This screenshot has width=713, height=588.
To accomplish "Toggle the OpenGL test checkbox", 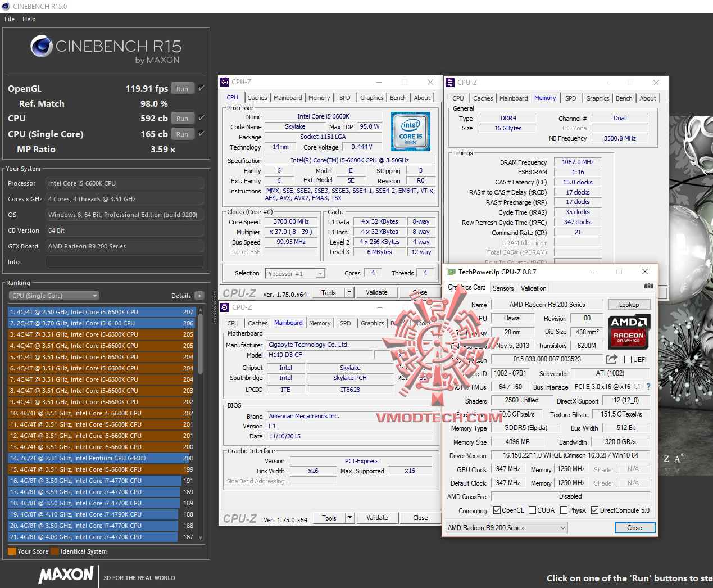I will tap(201, 88).
